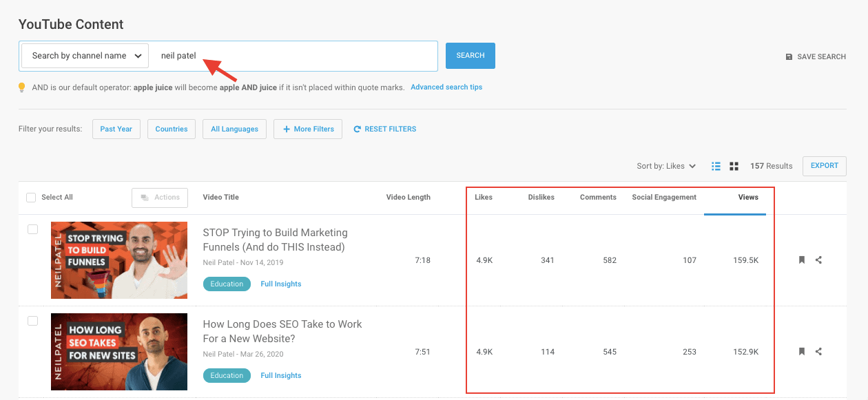
Task: Bookmark the SEO for New Website video
Action: (x=801, y=352)
